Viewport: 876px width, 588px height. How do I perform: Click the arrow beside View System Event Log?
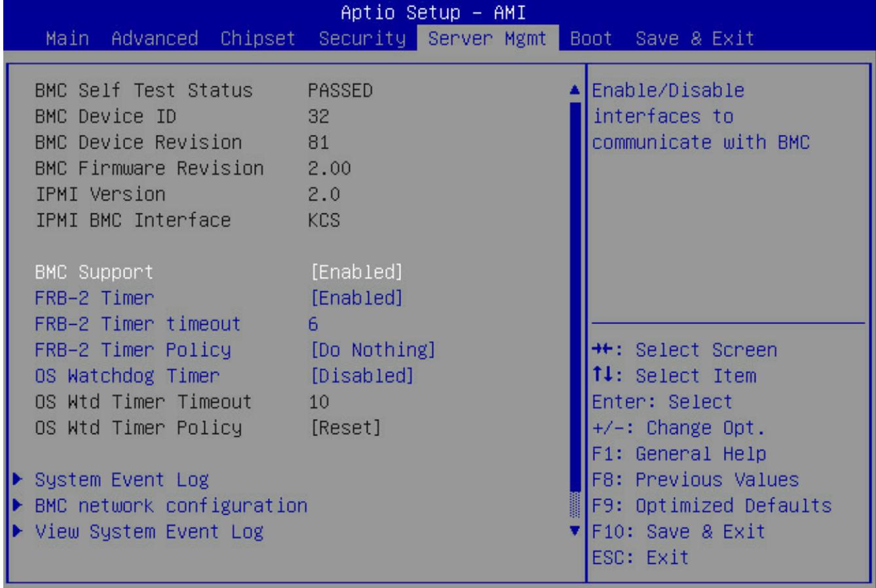[x=21, y=532]
